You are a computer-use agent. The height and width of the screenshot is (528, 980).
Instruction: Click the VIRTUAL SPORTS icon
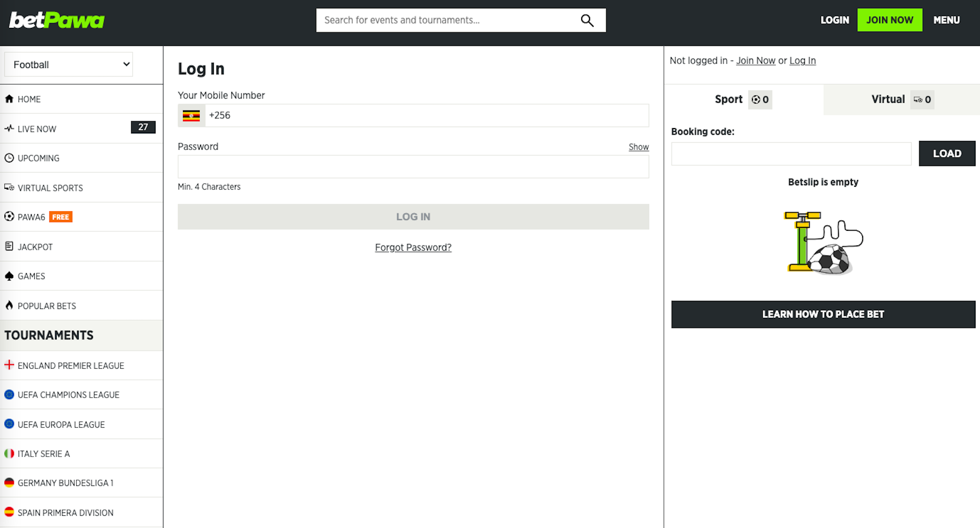click(9, 187)
